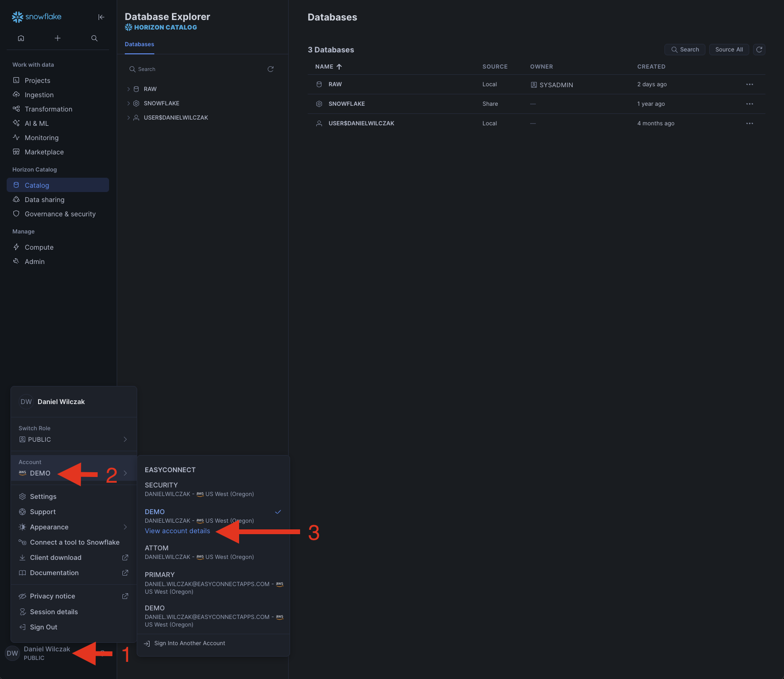Switch to the SECURITY account
784x679 pixels.
161,486
